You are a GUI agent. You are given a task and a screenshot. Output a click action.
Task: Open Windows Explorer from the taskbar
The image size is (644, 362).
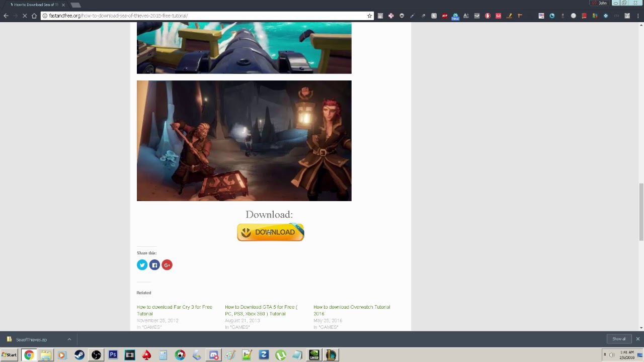click(x=46, y=355)
